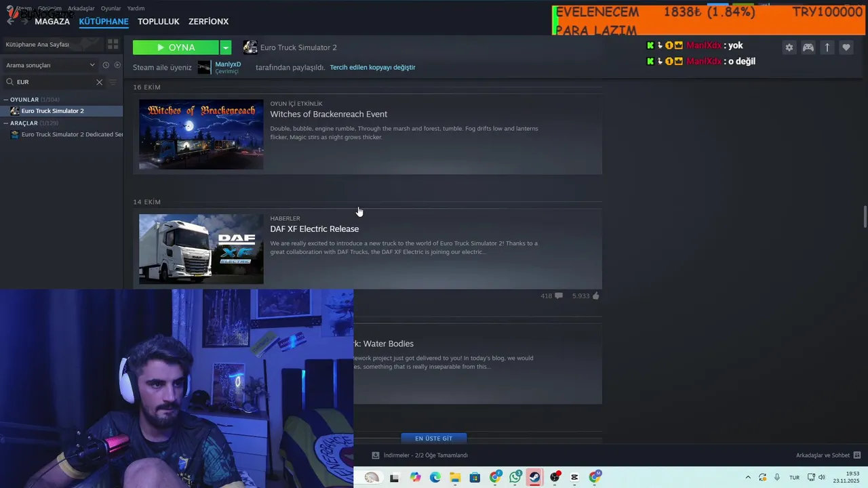Click the Witches of Brackenreach thumbnail

[201, 134]
